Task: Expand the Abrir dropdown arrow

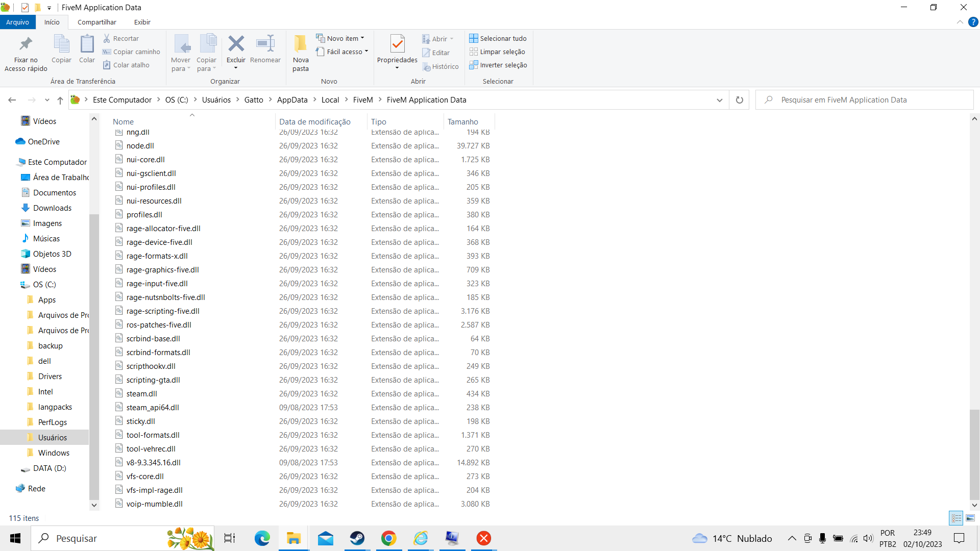Action: point(452,39)
